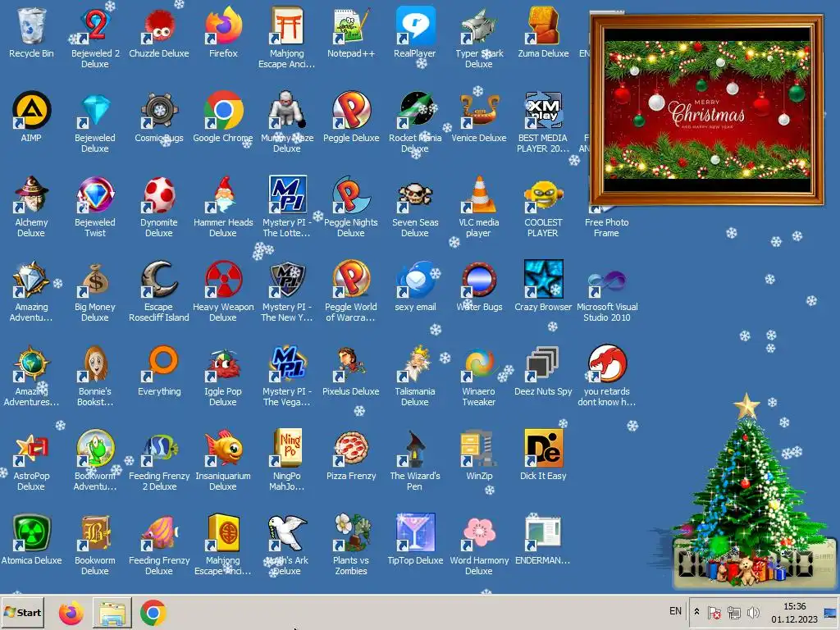This screenshot has width=840, height=630.
Task: Open Windows Explorer from the taskbar
Action: pyautogui.click(x=112, y=613)
